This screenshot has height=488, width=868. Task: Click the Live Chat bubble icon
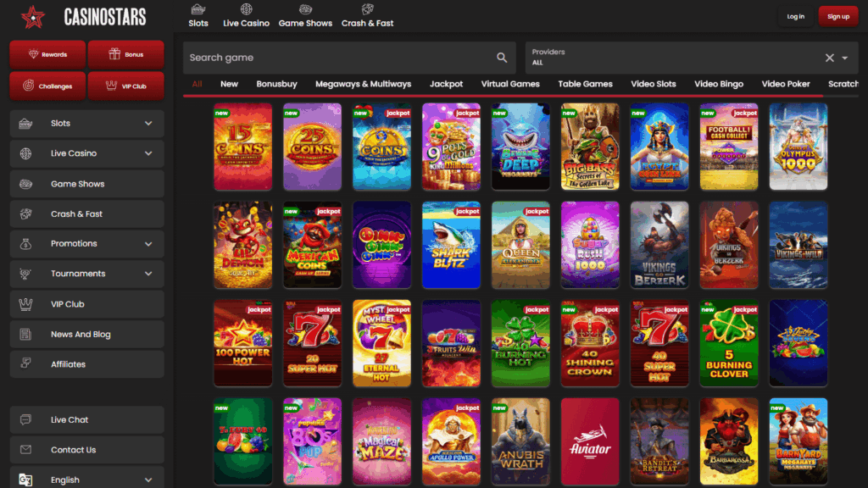click(25, 419)
